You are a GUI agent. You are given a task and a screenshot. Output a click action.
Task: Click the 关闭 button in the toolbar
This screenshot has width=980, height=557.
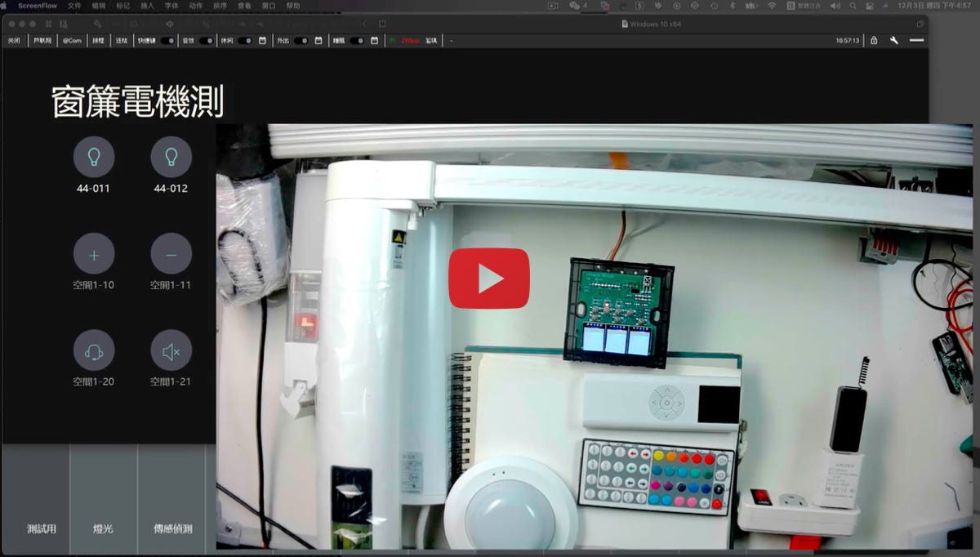pyautogui.click(x=14, y=40)
